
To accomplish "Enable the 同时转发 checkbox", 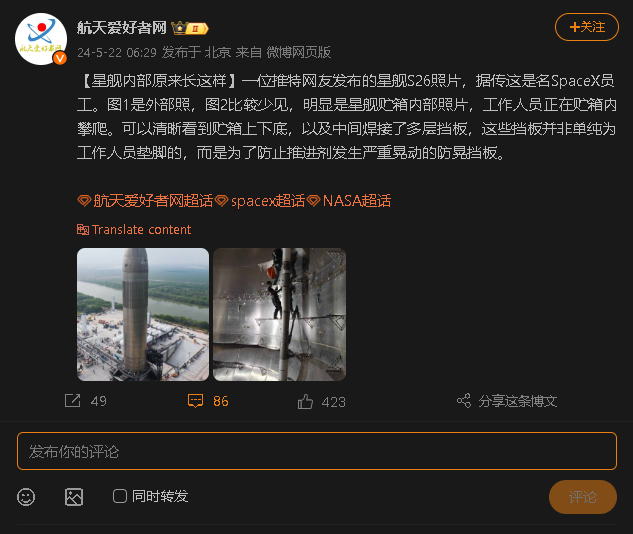I will point(120,496).
